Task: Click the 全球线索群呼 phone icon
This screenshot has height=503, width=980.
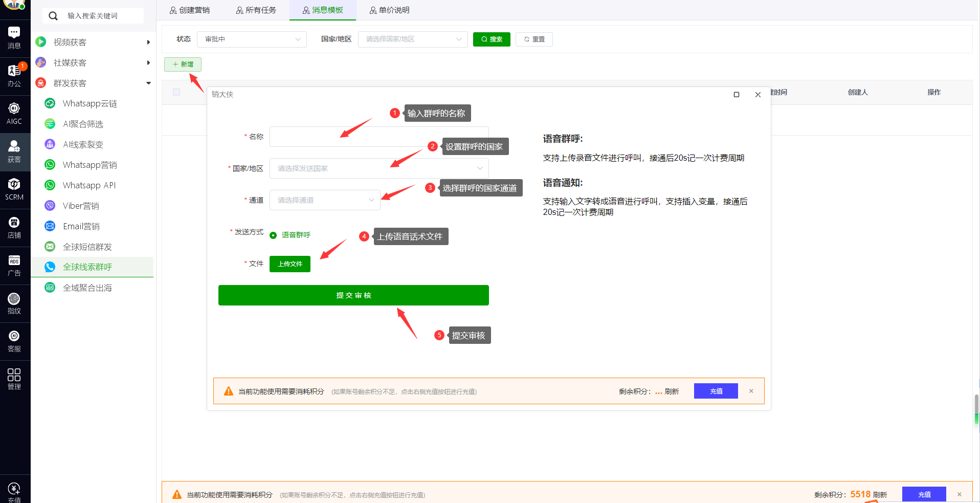Action: 50,267
